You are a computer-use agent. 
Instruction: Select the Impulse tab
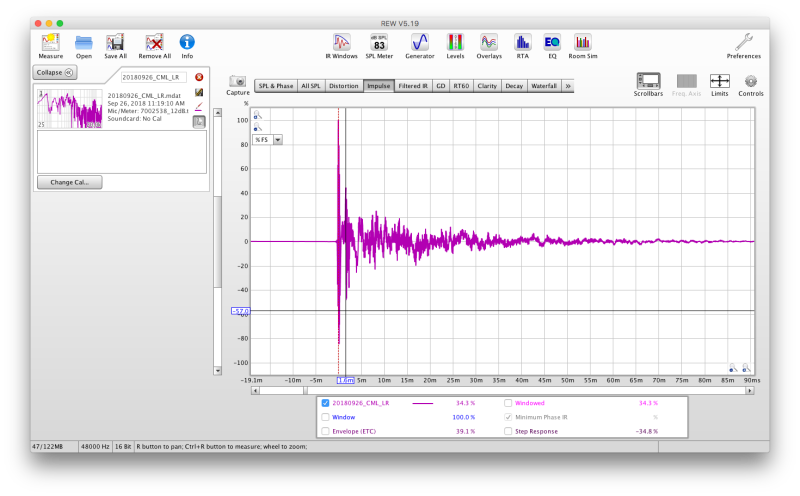(379, 86)
